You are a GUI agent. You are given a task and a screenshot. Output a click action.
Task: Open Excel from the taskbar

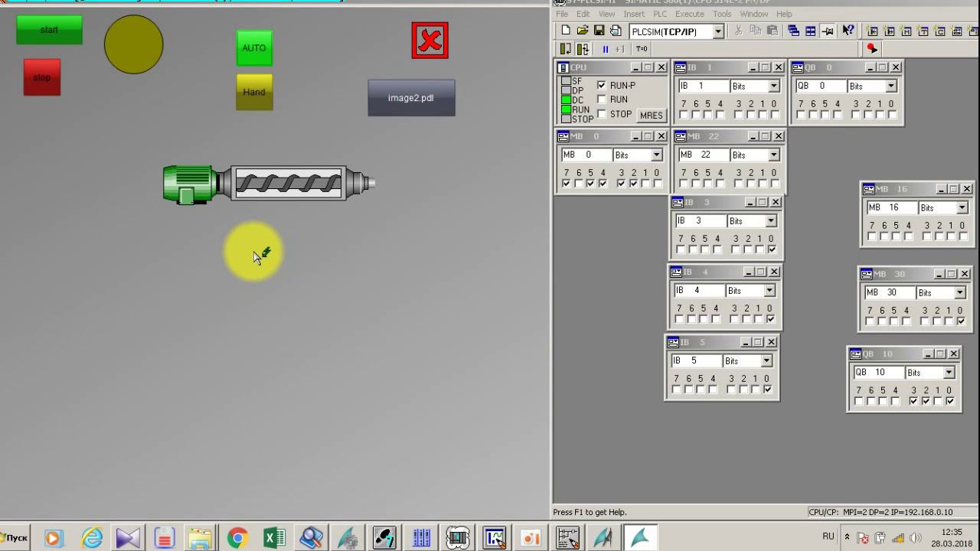274,538
